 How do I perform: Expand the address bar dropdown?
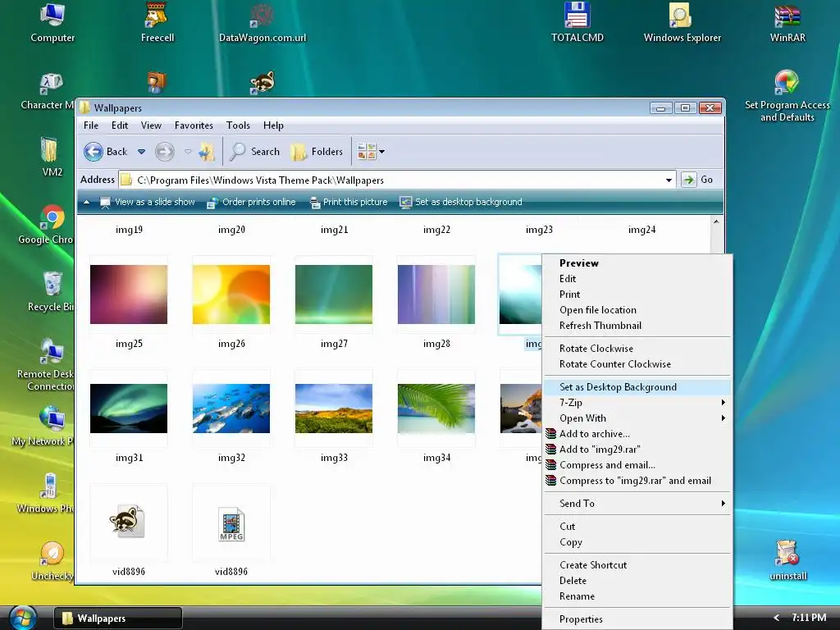point(669,180)
